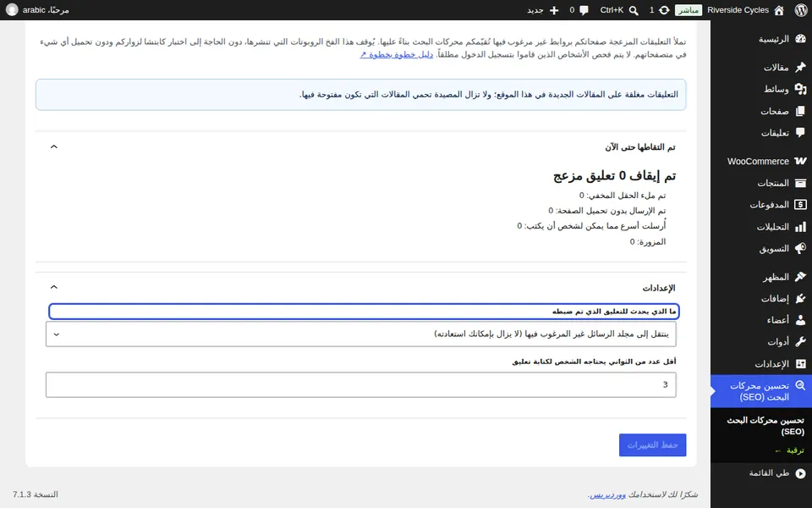The height and width of the screenshot is (508, 812).
Task: Open the Ctrl+K search magnifier icon
Action: (x=634, y=10)
